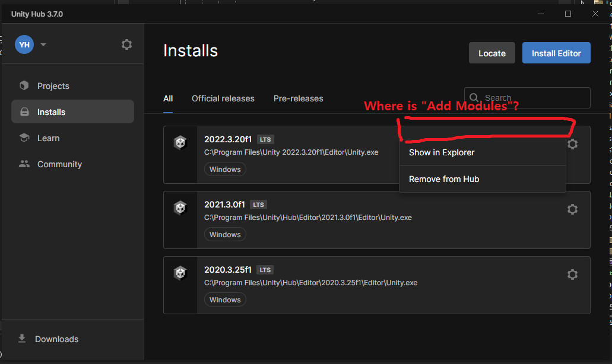Click Unity logo icon of 2022.3.20f1
The height and width of the screenshot is (364, 612).
pos(180,143)
